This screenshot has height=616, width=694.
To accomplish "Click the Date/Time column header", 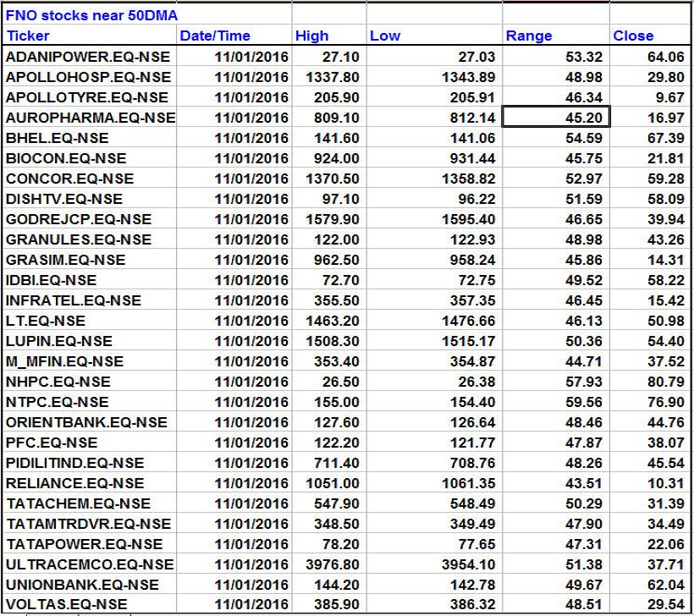I will (216, 36).
